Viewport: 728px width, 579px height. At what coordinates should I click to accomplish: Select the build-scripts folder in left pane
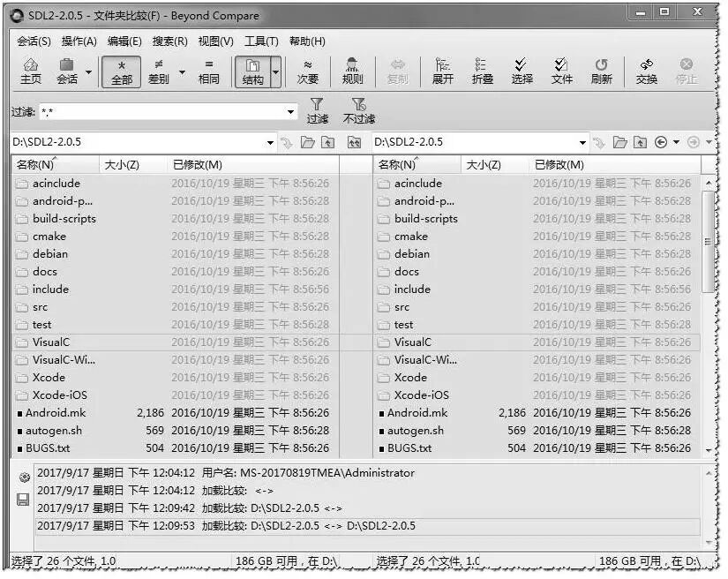tap(176, 219)
